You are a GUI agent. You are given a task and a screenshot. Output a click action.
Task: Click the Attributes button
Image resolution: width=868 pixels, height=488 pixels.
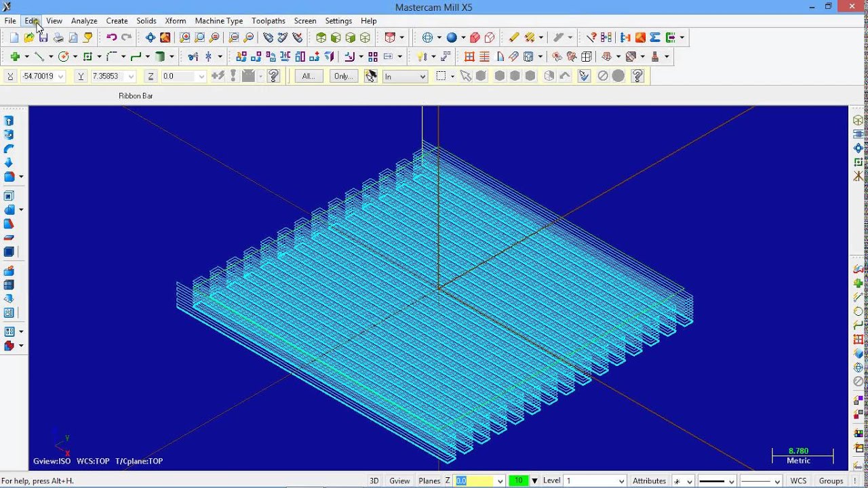point(649,481)
